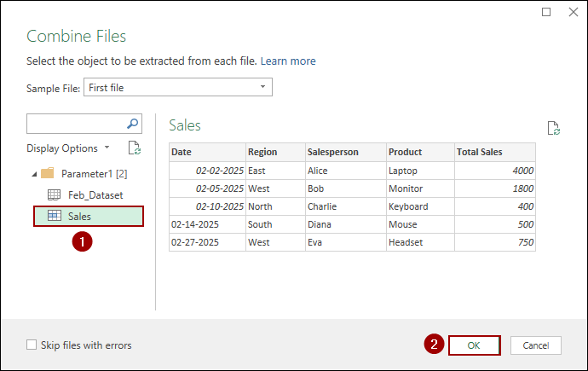Click the refresh icon beside Display Options
Screen dimensions: 588x371
134,148
